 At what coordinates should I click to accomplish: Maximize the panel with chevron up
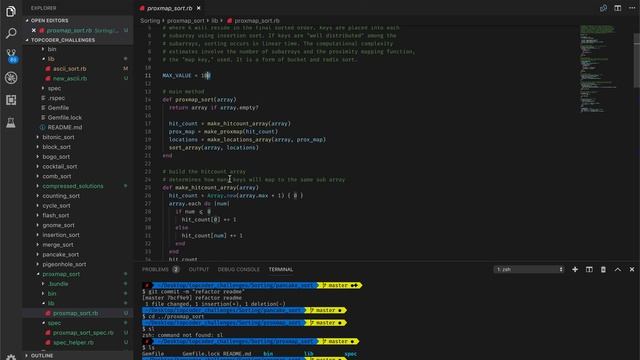click(618, 269)
